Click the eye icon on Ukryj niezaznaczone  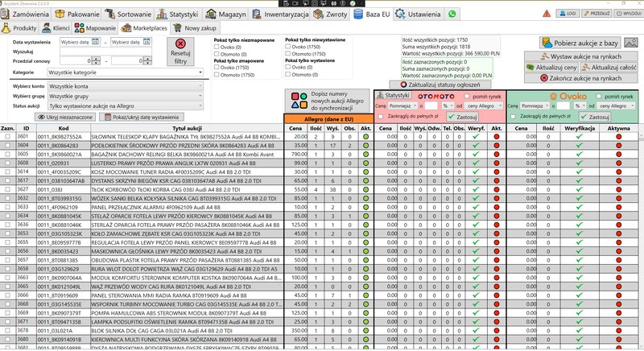click(42, 117)
